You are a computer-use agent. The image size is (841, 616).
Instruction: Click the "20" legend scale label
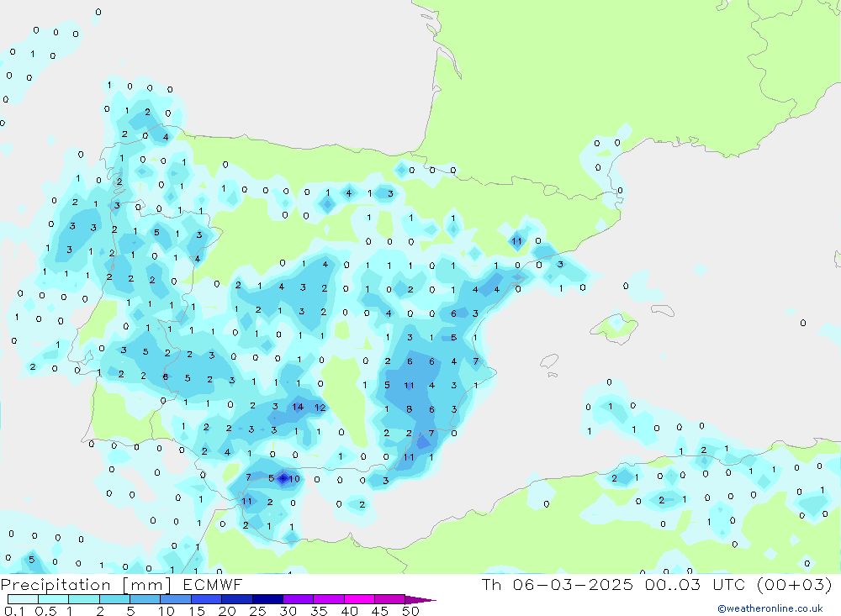227,611
